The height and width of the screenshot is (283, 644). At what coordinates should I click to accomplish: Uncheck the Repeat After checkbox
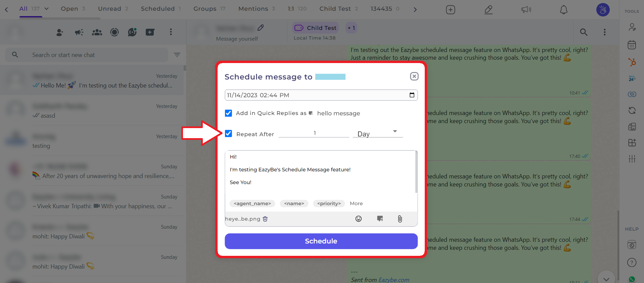click(228, 134)
